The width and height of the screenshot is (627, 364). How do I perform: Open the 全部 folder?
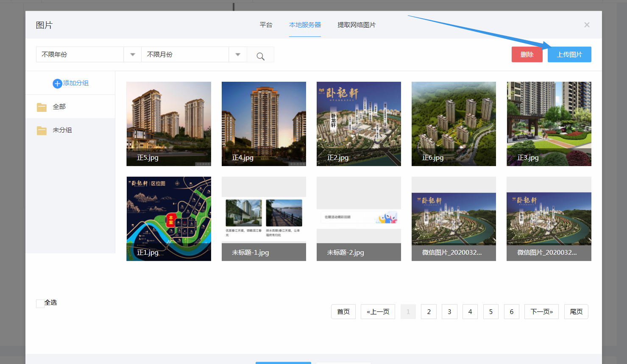59,107
